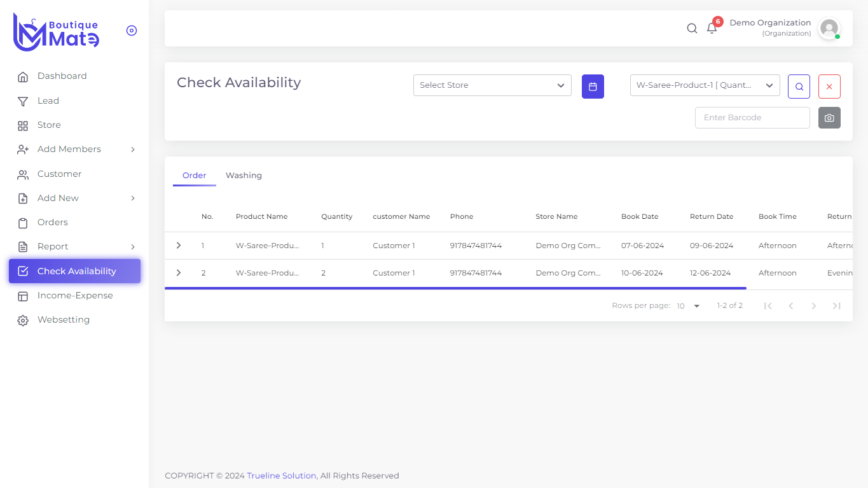Open the rows per page dropdown
This screenshot has width=868, height=488.
pos(688,306)
